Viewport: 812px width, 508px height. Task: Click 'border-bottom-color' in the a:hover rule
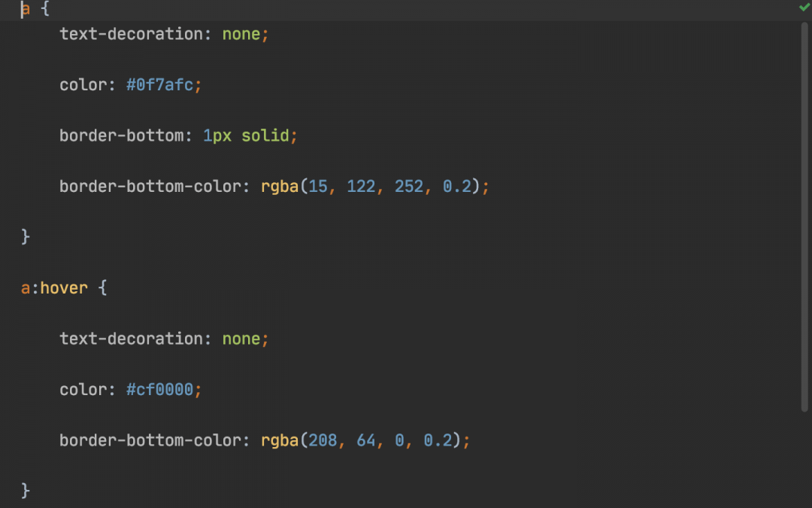[x=150, y=441]
